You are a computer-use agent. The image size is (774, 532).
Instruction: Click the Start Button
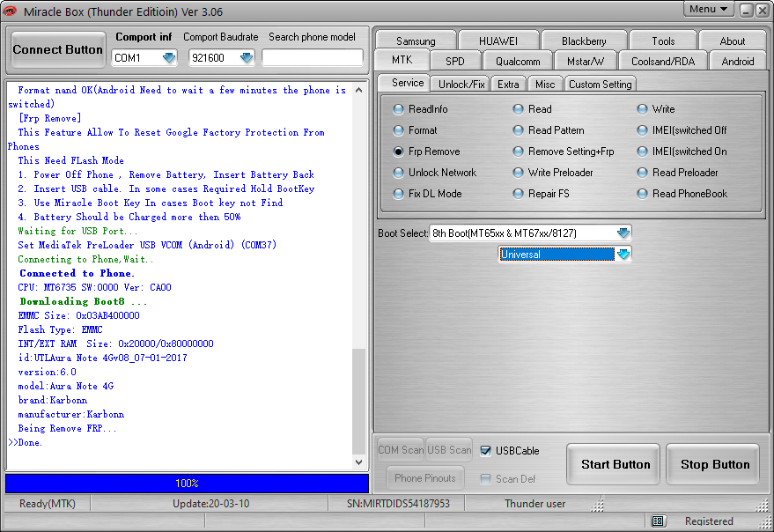(615, 464)
